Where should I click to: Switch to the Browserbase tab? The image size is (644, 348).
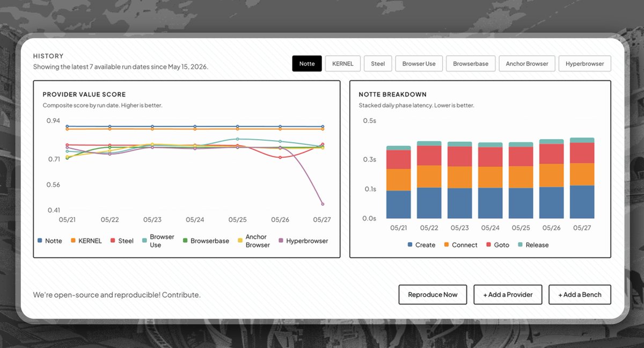tap(471, 63)
